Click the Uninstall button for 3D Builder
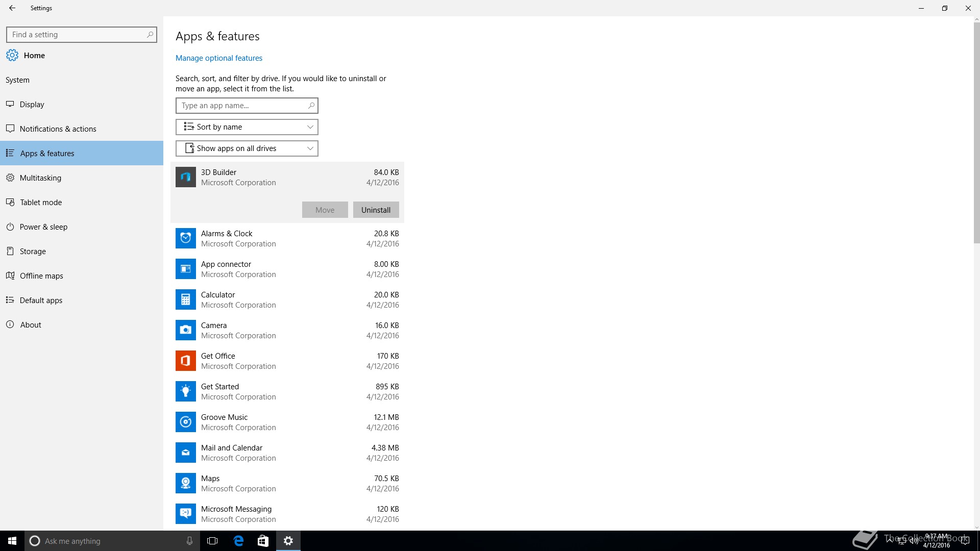Viewport: 980px width, 551px height. point(376,210)
